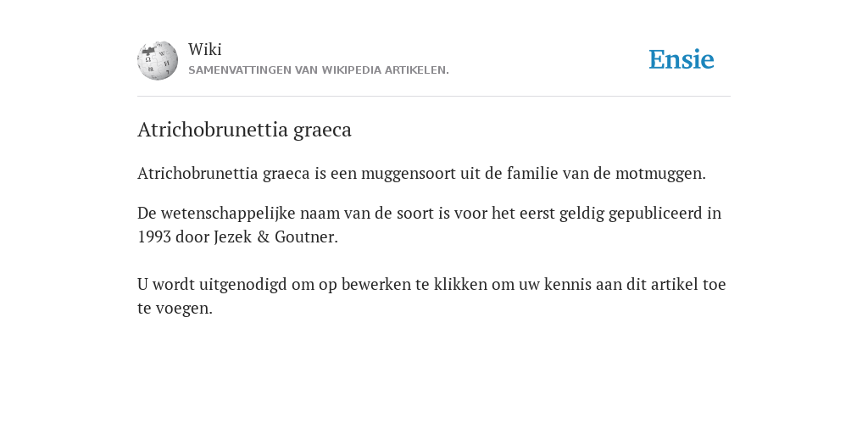This screenshot has width=868, height=434.
Task: Click the word kennis in the invitation sentence
Action: [564, 284]
